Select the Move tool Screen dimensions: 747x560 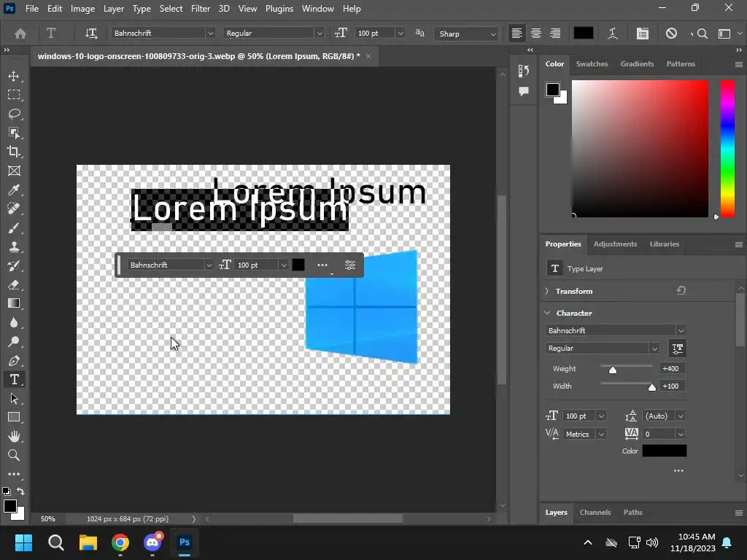coord(14,76)
